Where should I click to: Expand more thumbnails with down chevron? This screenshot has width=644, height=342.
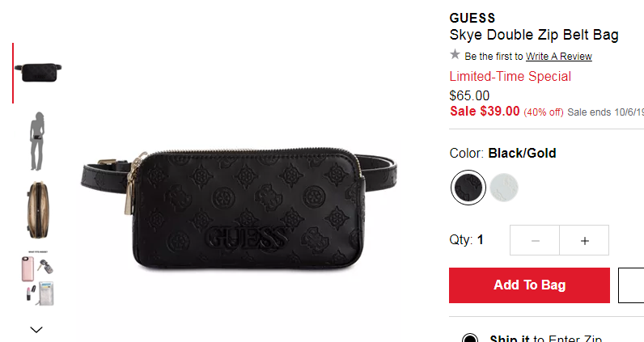(x=36, y=329)
